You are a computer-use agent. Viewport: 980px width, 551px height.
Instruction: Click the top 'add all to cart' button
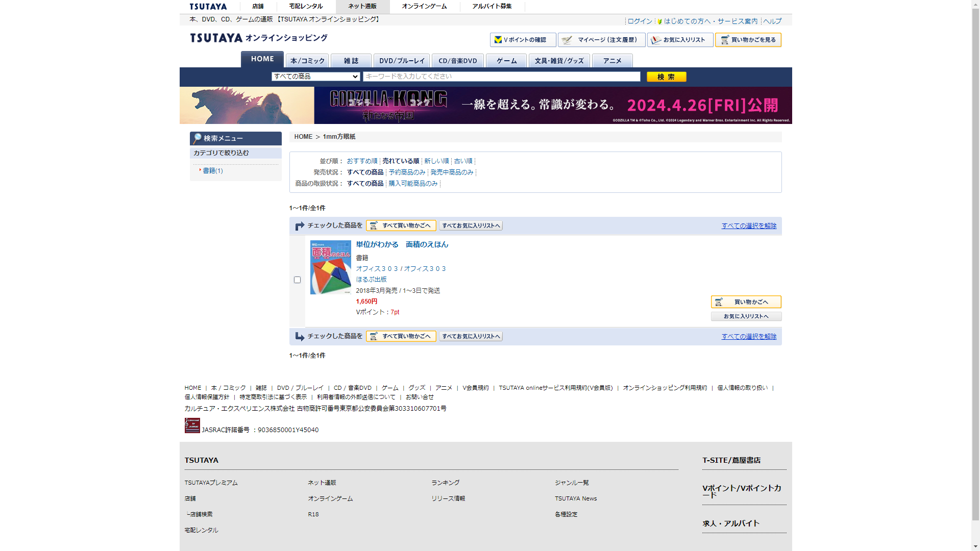pos(401,226)
